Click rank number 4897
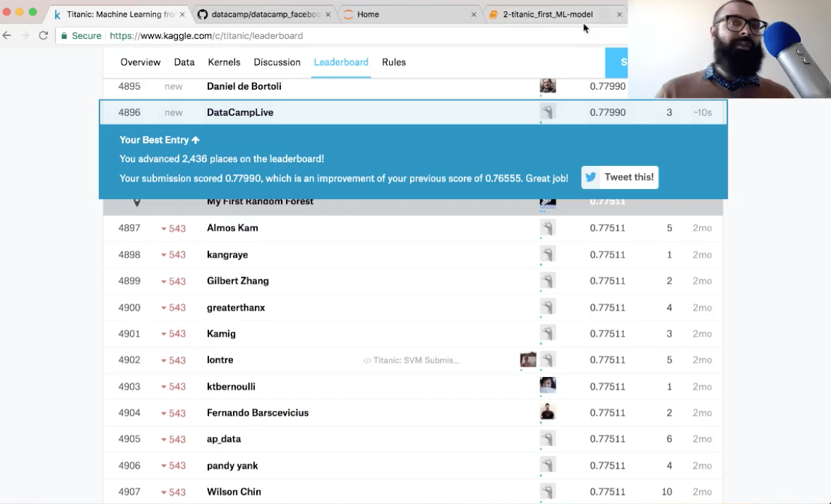Screen dimensions: 831x504 coord(129,228)
